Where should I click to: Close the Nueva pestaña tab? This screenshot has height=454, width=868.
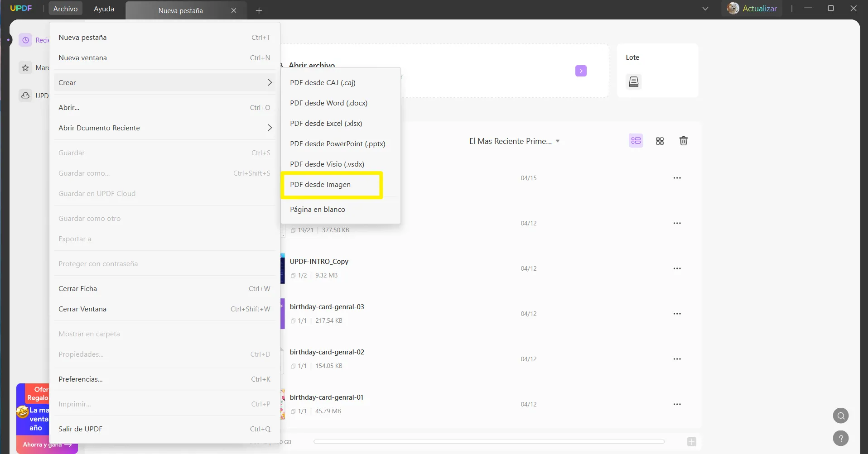234,10
